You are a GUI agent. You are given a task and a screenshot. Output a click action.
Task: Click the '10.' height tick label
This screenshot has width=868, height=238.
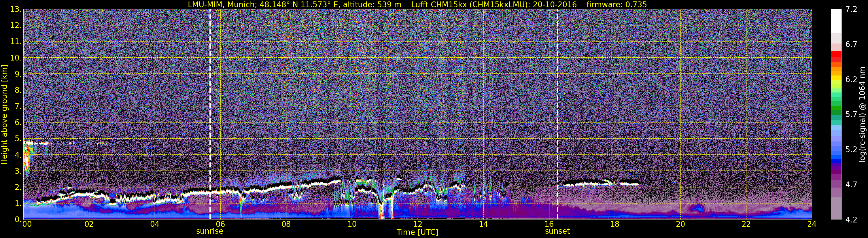pyautogui.click(x=16, y=58)
